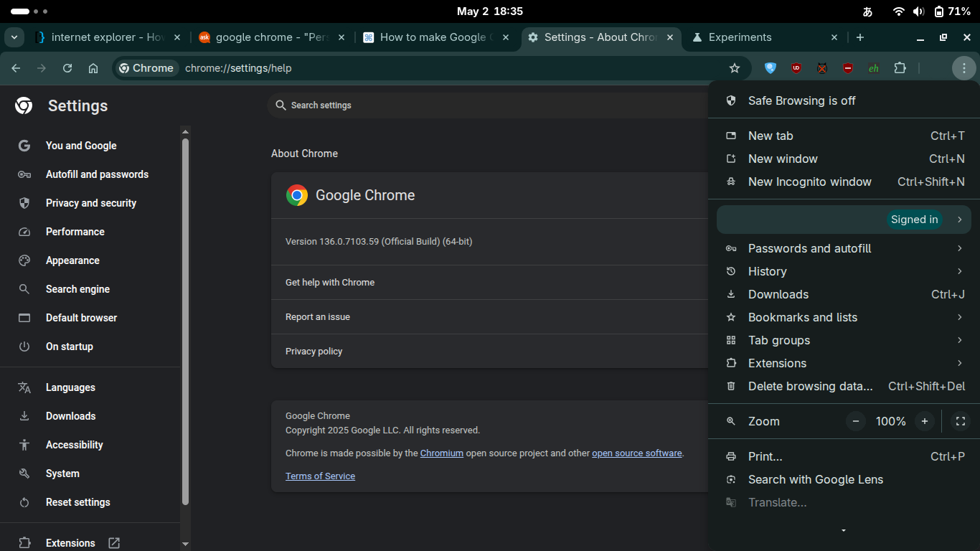Open the Privacy policy row
This screenshot has width=980, height=551.
click(x=489, y=352)
